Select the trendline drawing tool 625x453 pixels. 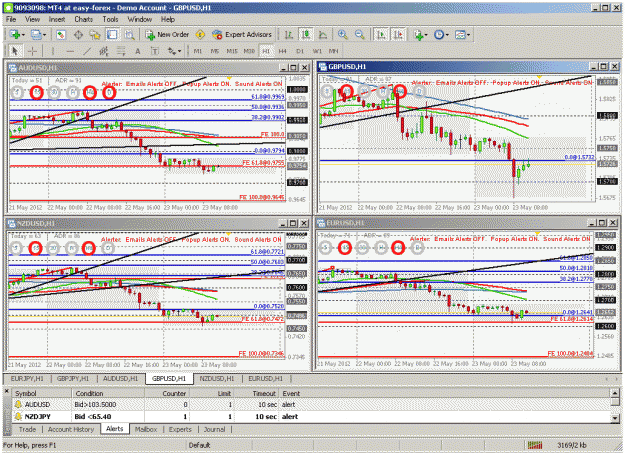(x=87, y=51)
